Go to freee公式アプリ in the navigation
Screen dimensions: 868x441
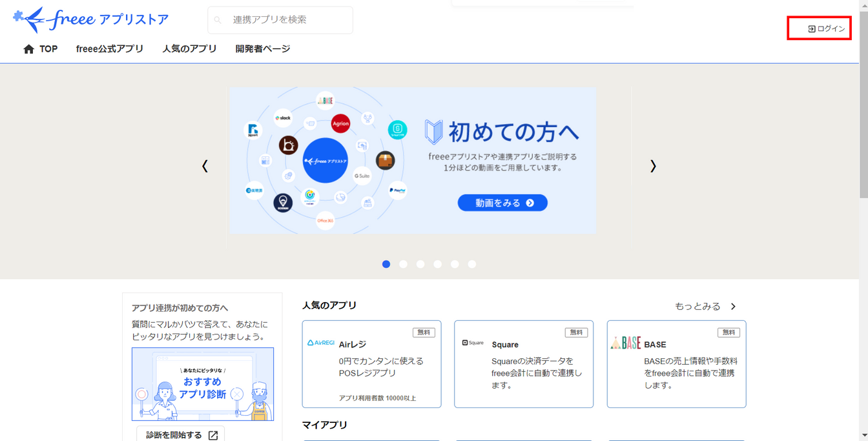pos(110,49)
